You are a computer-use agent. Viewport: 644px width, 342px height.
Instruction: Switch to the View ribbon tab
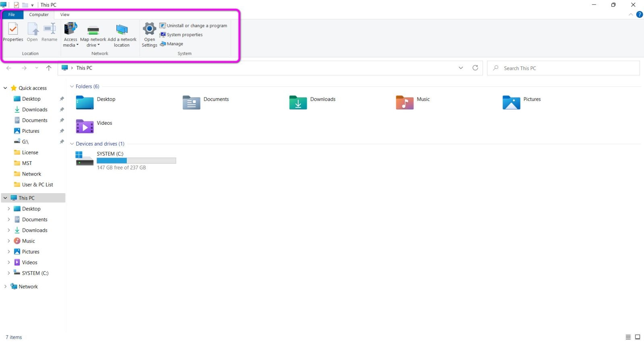65,14
